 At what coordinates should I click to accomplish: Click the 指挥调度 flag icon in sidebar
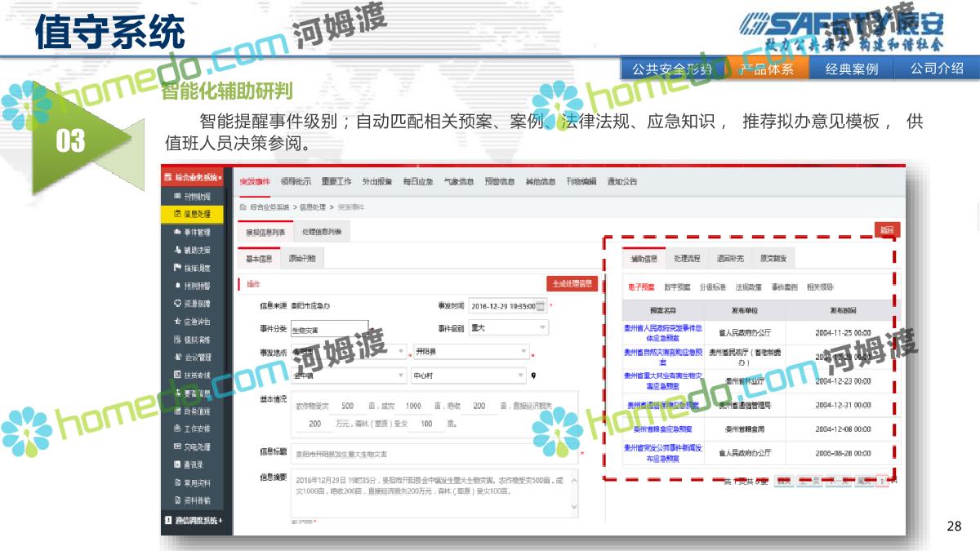point(177,268)
